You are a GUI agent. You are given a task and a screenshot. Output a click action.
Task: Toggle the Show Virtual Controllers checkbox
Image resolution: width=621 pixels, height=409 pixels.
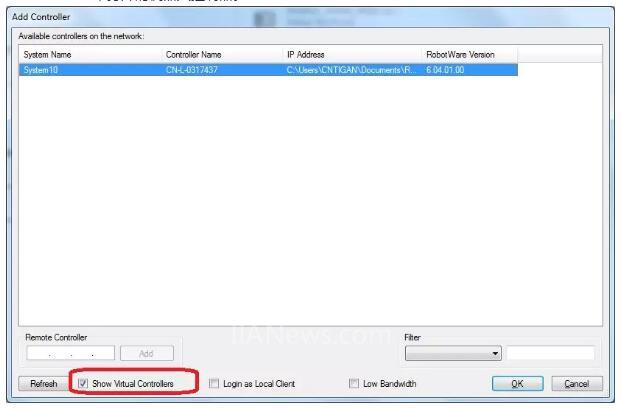tap(83, 383)
